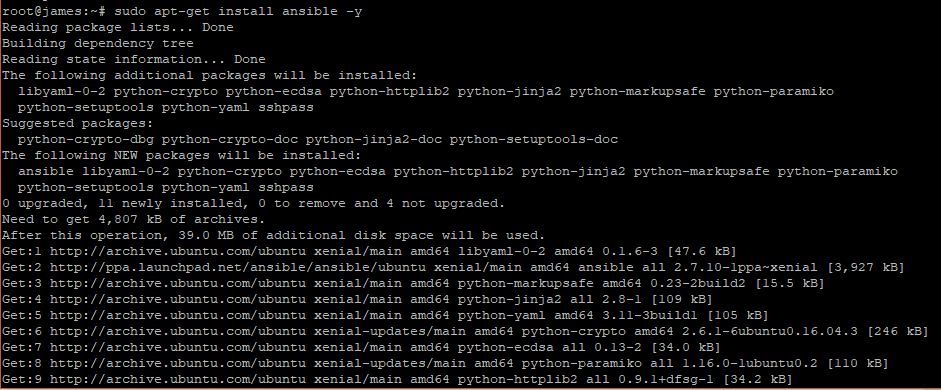Screen dimensions: 941x390
Task: Click the Get:9 python-httplib2 URL
Action: point(178,380)
